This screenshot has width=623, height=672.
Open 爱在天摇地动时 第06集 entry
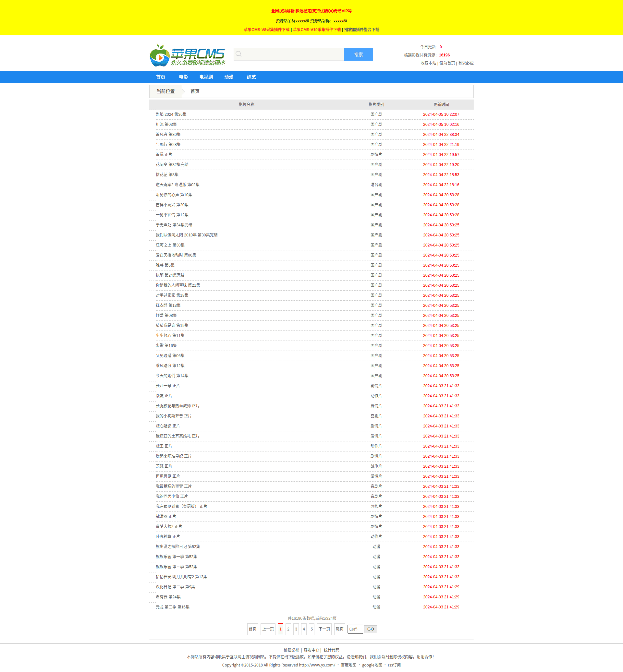pyautogui.click(x=176, y=255)
